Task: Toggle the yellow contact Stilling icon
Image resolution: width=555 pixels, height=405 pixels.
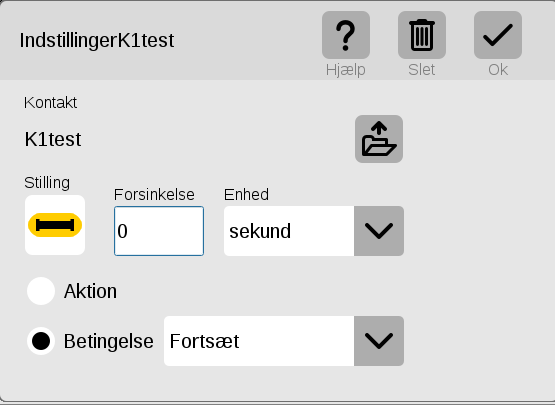Action: click(x=55, y=225)
